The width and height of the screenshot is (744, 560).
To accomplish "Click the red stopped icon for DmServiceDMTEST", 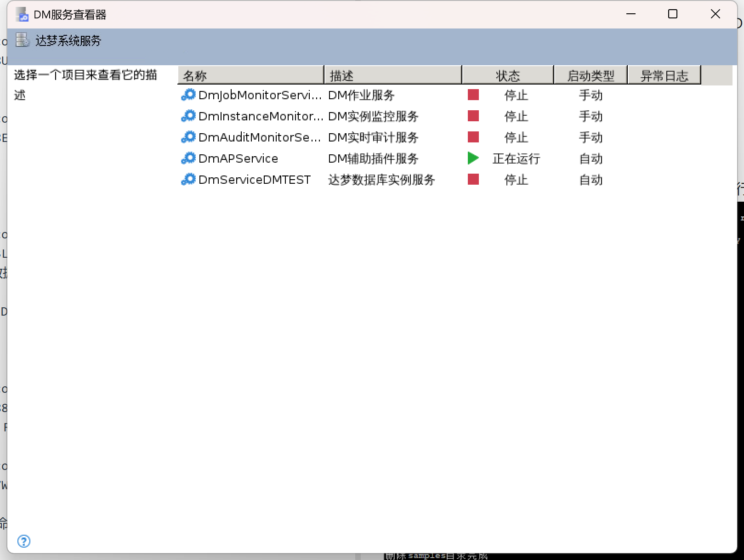I will 473,179.
